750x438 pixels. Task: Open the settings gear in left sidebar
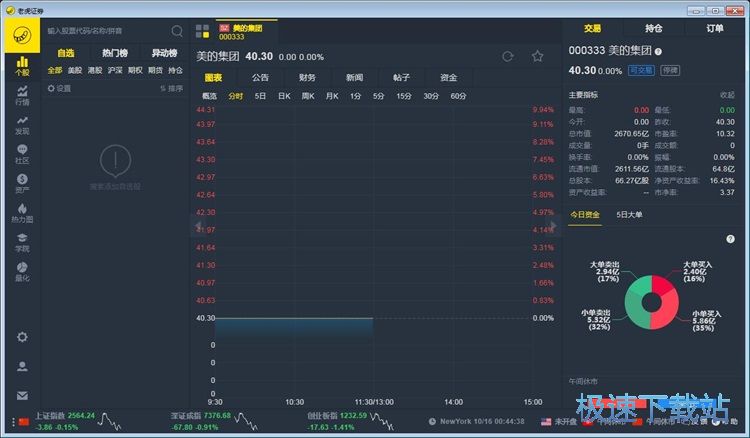click(x=21, y=337)
